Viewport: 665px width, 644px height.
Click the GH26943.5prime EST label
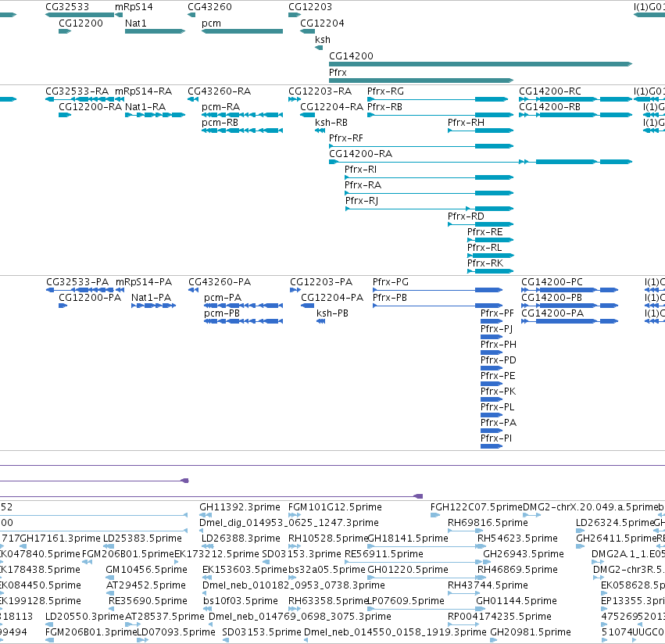pyautogui.click(x=524, y=554)
